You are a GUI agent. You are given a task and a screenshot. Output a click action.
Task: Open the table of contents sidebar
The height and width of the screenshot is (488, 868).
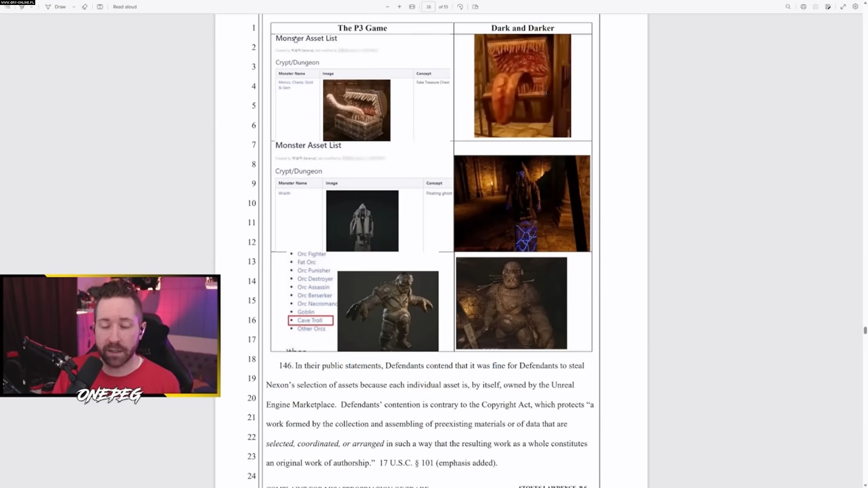7,7
